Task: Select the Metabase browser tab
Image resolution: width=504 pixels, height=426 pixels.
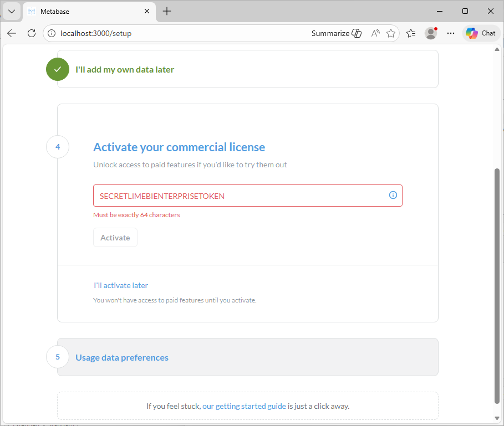Action: [x=83, y=11]
